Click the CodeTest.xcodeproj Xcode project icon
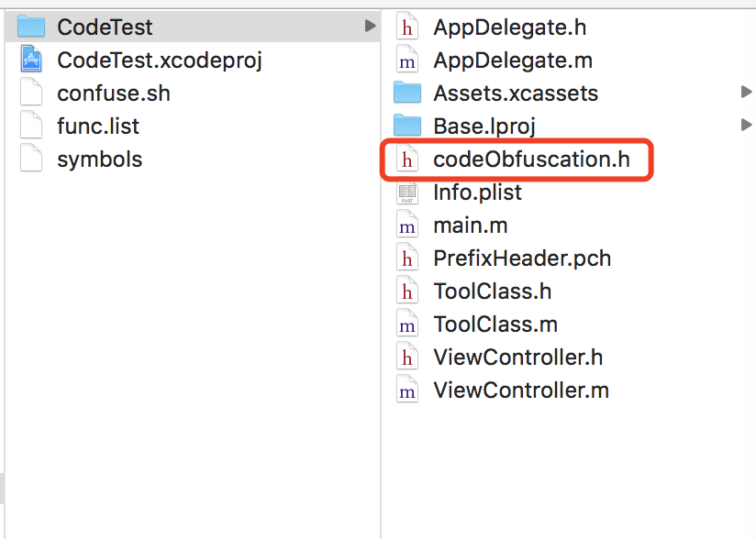The image size is (756, 539). pyautogui.click(x=31, y=60)
